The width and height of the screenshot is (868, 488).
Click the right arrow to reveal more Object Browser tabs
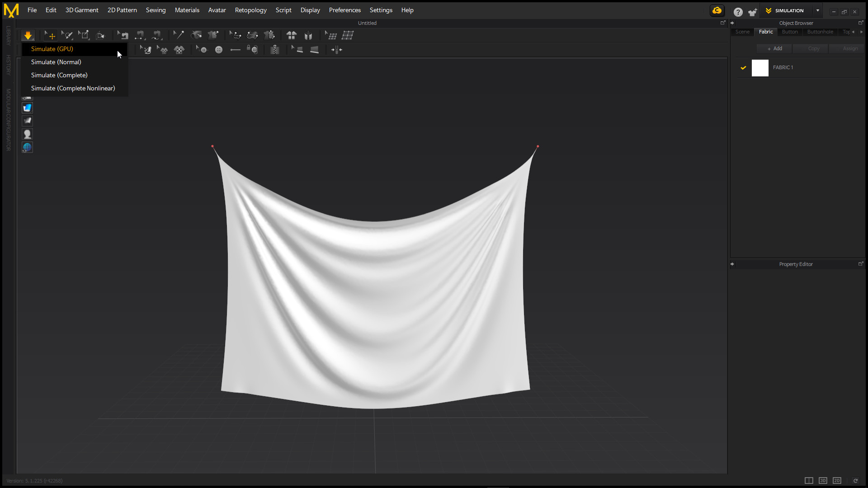coord(862,32)
